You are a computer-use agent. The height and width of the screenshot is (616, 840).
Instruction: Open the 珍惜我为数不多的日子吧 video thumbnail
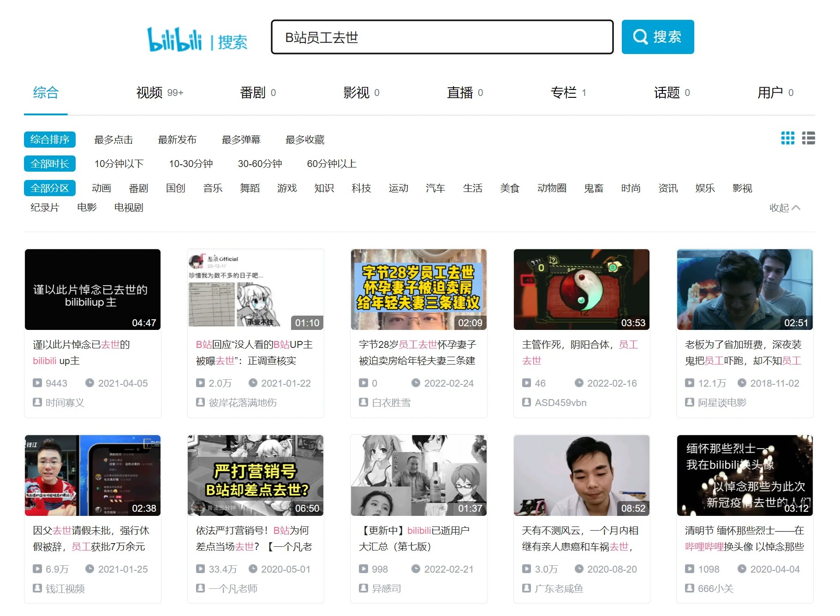(256, 289)
